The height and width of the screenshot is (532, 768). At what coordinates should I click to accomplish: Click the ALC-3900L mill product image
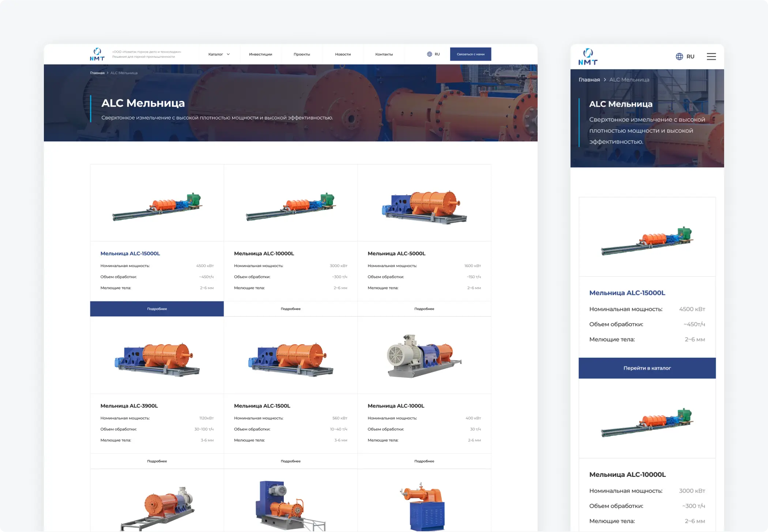pos(157,359)
